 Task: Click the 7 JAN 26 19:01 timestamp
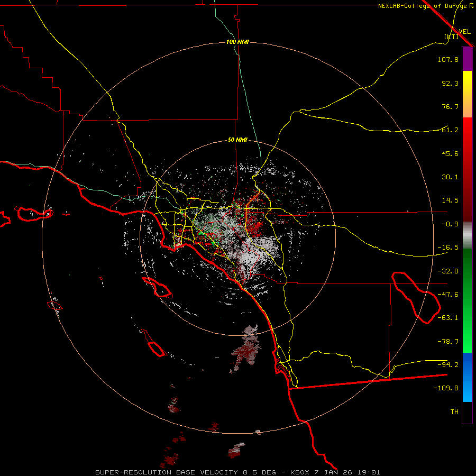(348, 472)
